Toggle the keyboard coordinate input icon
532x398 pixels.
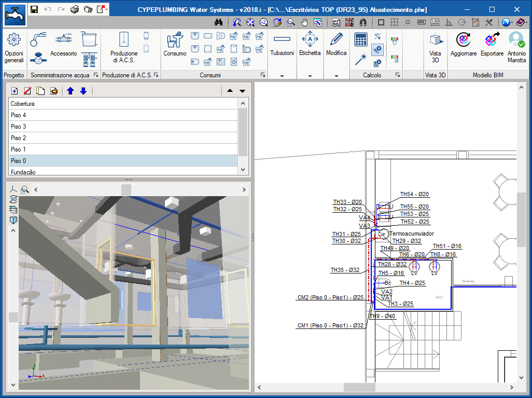pos(422,22)
